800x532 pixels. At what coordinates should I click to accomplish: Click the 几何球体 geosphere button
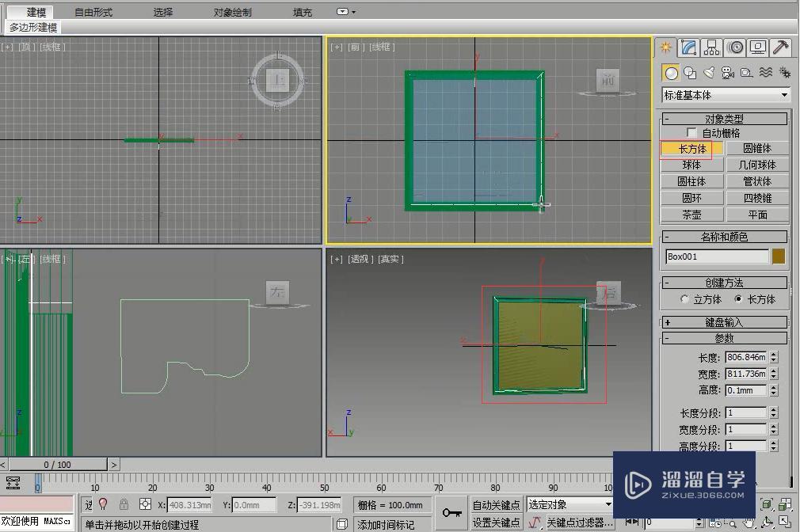coord(758,165)
